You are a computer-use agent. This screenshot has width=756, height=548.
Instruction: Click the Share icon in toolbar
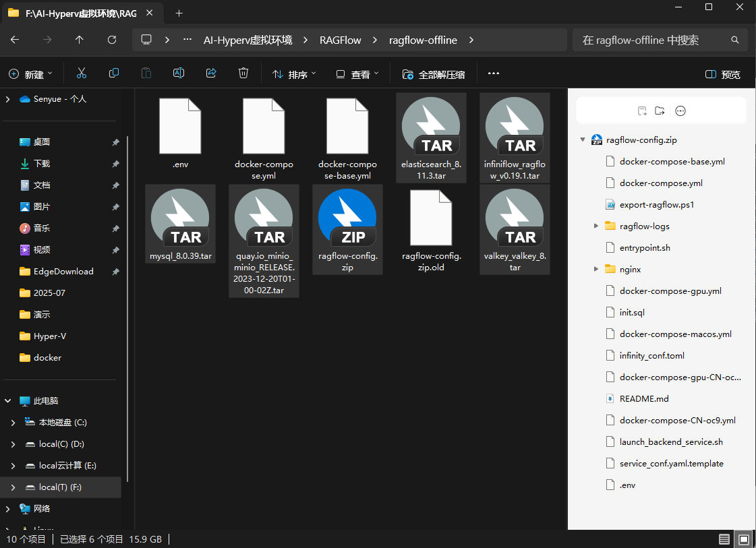[211, 73]
